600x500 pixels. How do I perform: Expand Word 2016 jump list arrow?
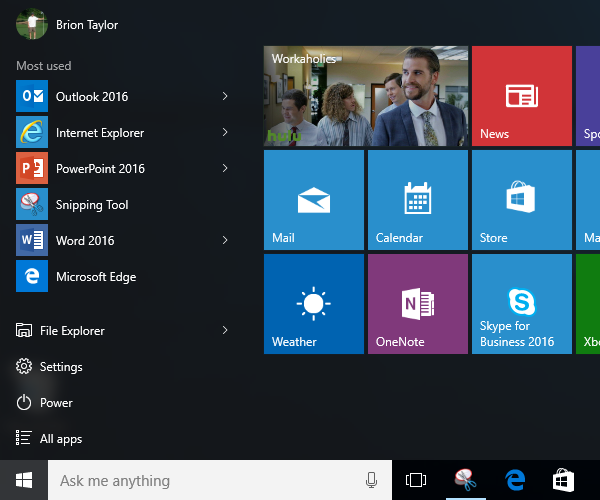pos(225,240)
